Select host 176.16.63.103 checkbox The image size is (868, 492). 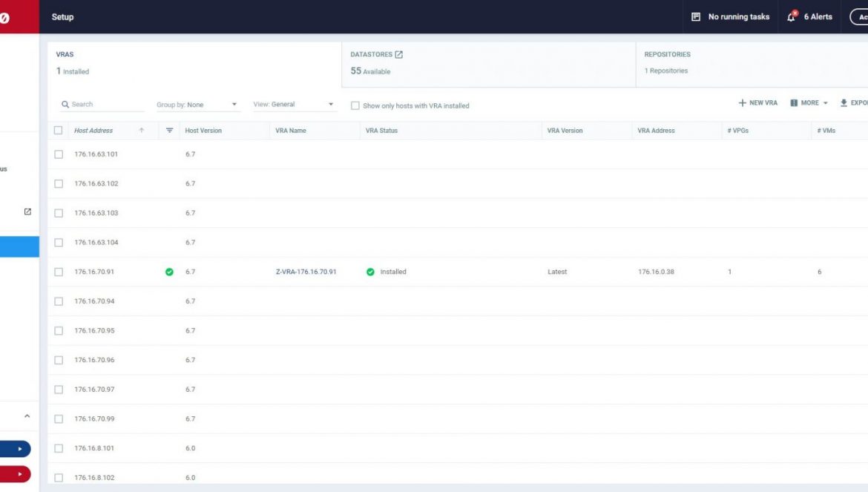[59, 213]
